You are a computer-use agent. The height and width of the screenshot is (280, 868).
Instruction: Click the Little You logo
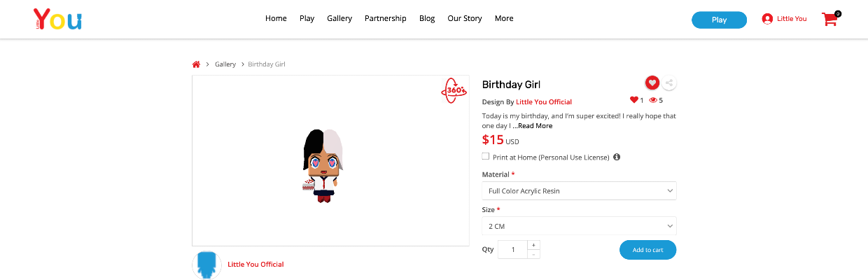(x=57, y=19)
